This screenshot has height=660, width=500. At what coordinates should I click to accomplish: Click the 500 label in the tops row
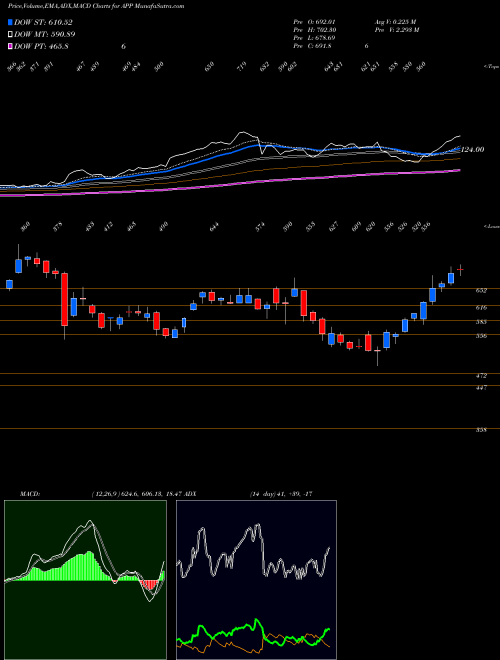[159, 67]
